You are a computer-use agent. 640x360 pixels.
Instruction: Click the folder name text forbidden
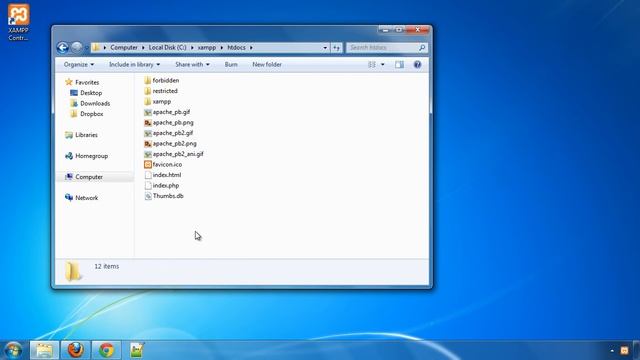(166, 80)
